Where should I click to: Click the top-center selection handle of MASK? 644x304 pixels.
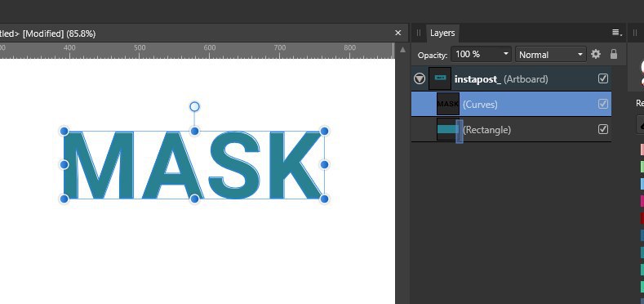(x=195, y=132)
